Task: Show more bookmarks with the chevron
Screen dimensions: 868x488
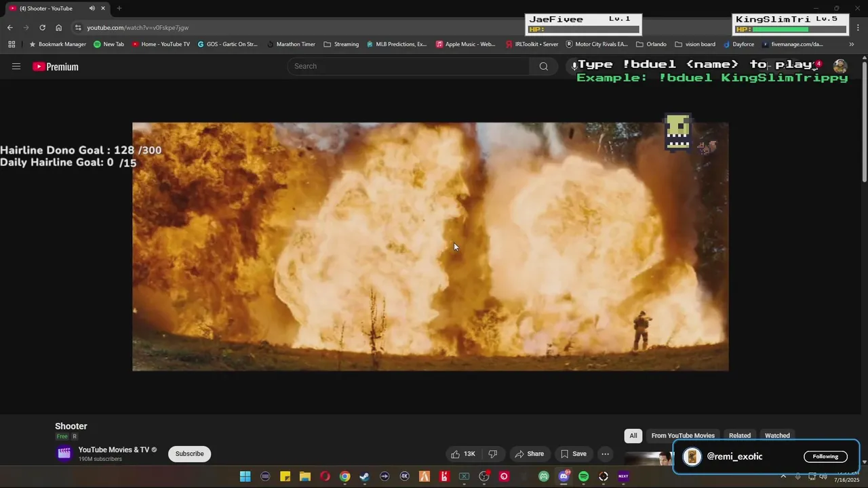Action: pos(852,44)
